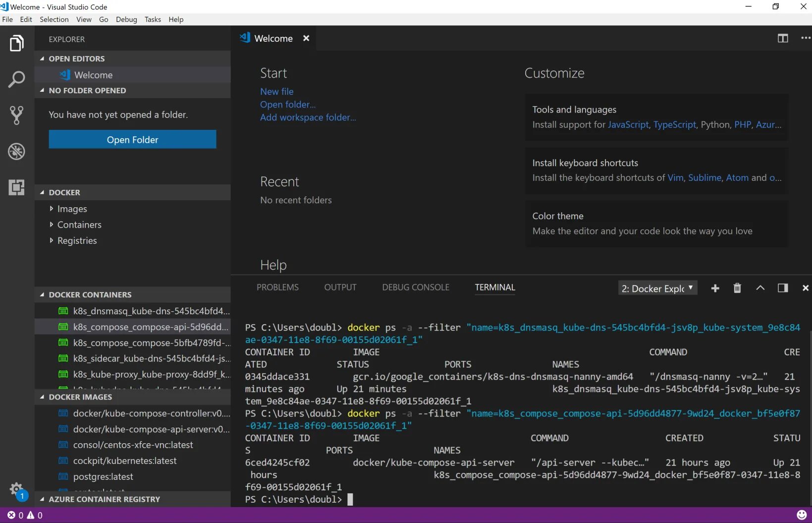Click the kube-compose-api-server image icon

[63, 429]
